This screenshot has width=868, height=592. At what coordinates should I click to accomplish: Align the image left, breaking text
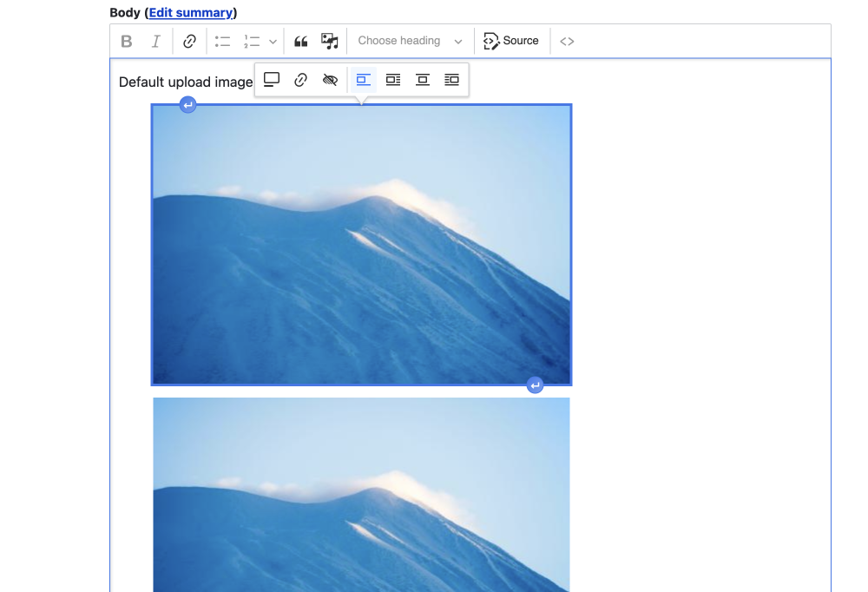[x=363, y=80]
